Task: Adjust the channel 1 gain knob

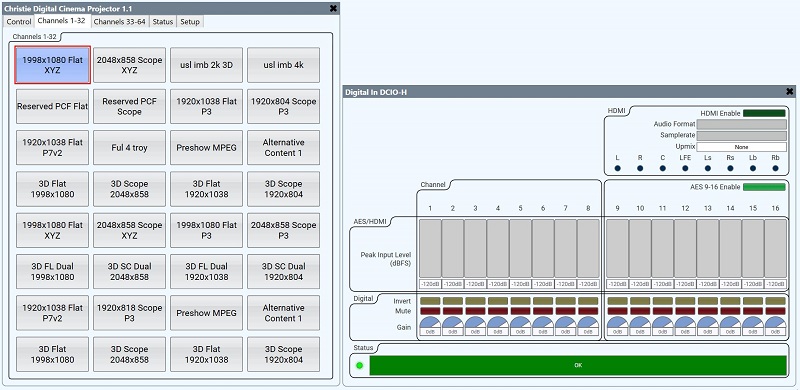Action: coord(430,326)
